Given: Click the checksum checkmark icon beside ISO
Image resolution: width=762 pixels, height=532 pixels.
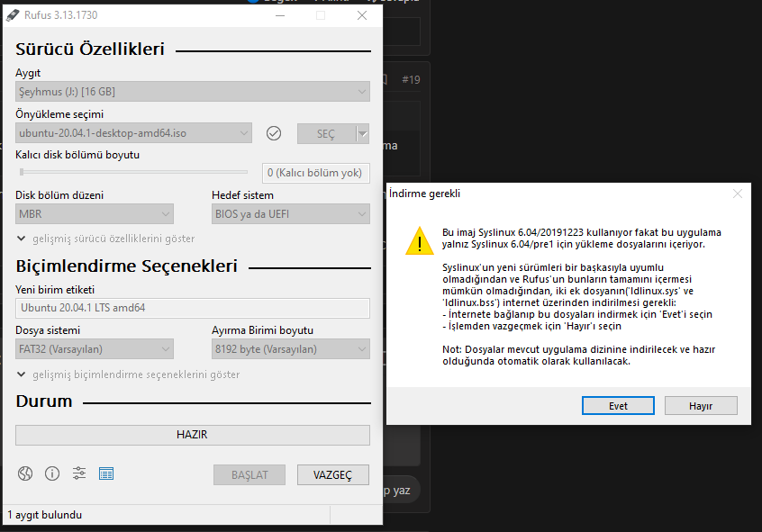Looking at the screenshot, I should coord(274,133).
